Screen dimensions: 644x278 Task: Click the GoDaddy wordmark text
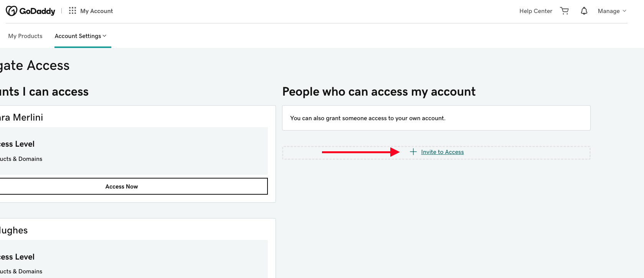click(37, 11)
